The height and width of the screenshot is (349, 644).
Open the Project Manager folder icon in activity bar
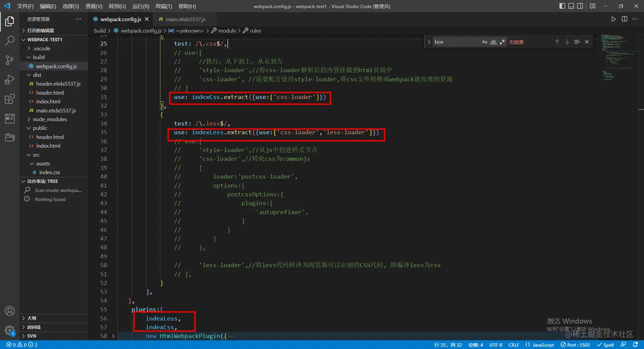point(9,137)
